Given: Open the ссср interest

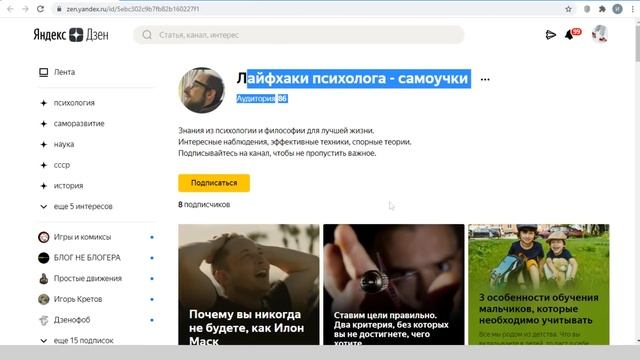Looking at the screenshot, I should [62, 165].
